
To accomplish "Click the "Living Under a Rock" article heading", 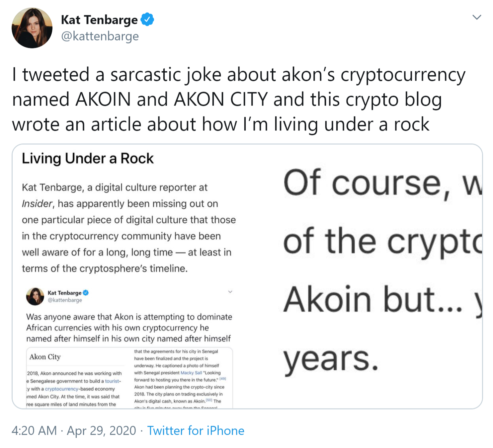I will [88, 159].
